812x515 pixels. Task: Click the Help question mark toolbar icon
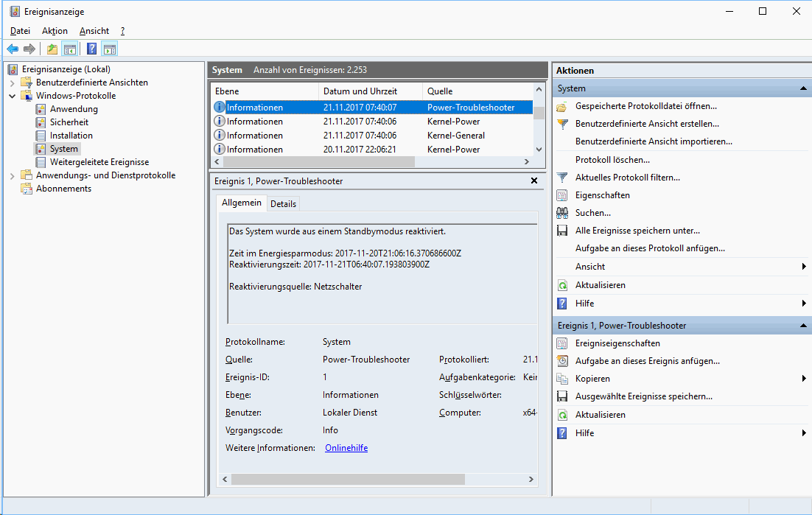(x=91, y=49)
